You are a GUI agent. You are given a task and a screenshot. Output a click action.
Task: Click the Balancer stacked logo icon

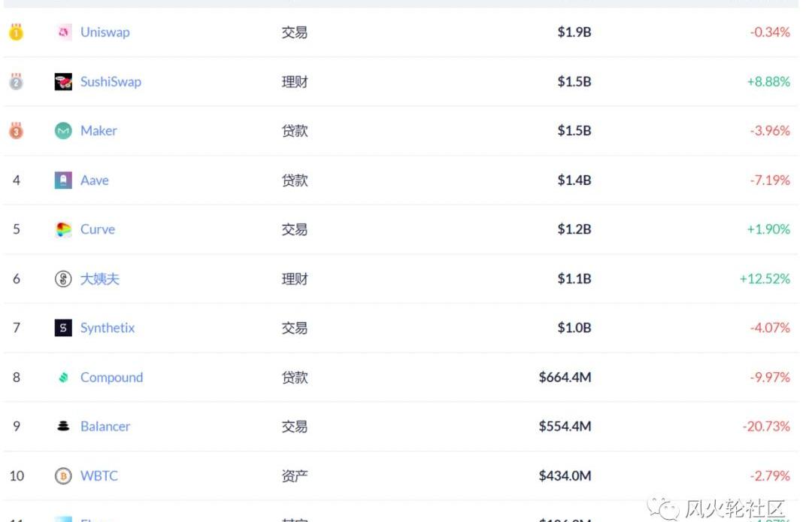(x=63, y=426)
